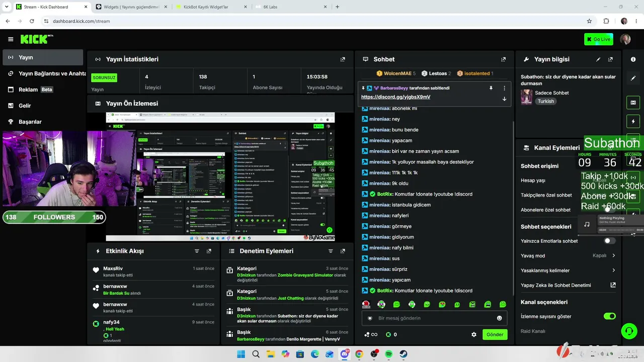Click Lestoas in chat leaderboard
This screenshot has height=362, width=644.
(x=437, y=73)
